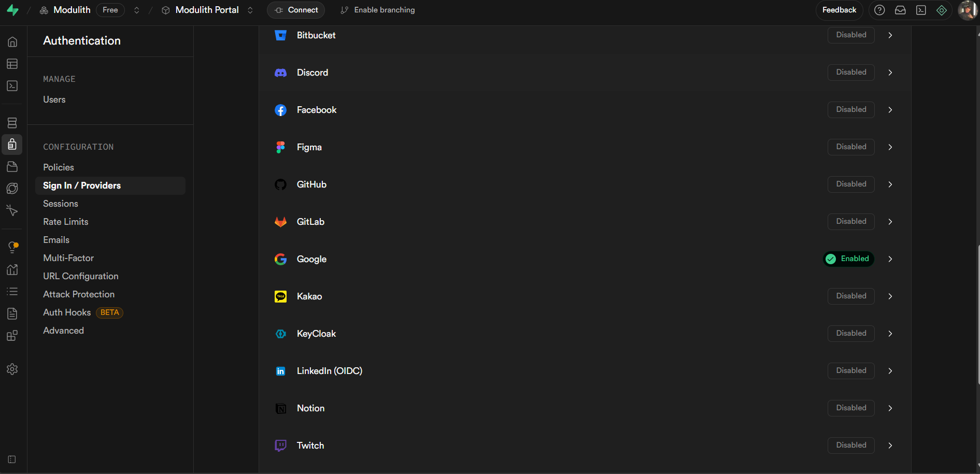Expand the Figma provider chevron
Viewport: 980px width, 474px height.
point(890,147)
